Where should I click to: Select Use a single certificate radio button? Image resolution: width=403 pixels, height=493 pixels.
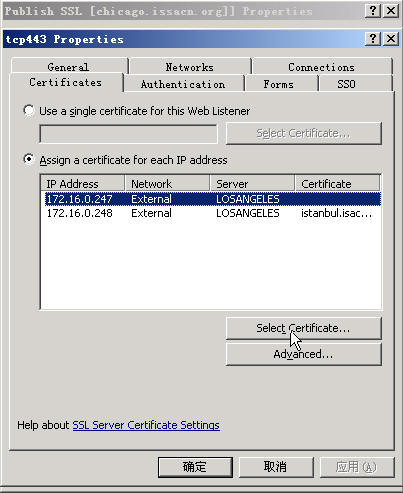coord(29,111)
